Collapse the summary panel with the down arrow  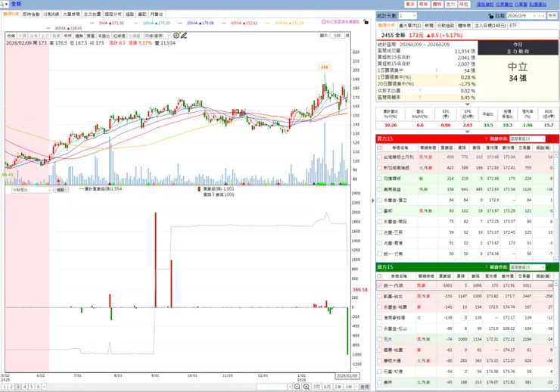(x=467, y=104)
